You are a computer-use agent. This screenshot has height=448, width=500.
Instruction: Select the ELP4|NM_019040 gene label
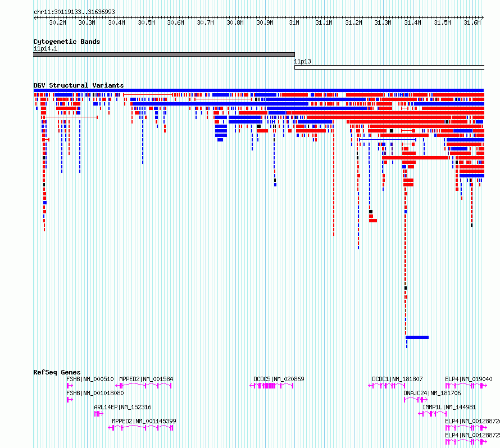(469, 379)
